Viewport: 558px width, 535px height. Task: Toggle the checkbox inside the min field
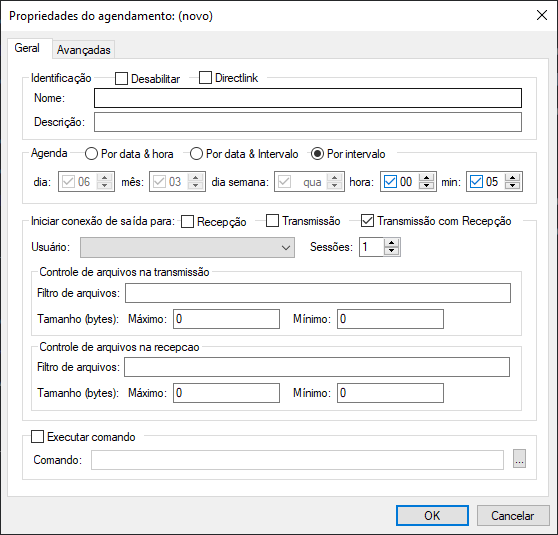point(476,182)
